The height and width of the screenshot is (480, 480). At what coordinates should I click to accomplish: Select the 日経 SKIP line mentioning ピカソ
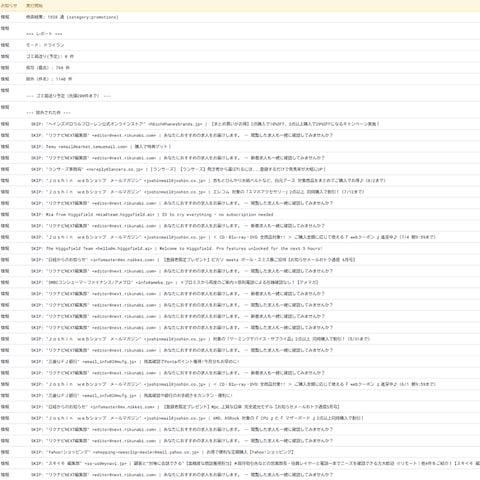(x=240, y=260)
